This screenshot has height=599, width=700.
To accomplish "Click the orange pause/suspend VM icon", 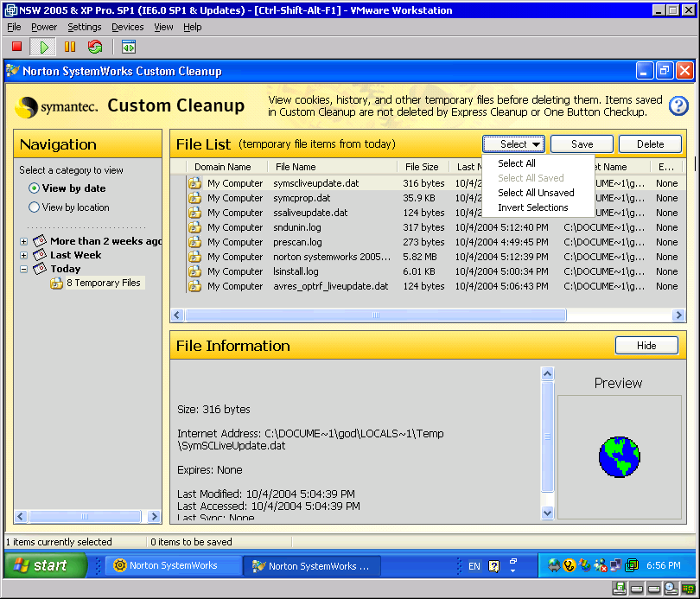I will click(70, 47).
